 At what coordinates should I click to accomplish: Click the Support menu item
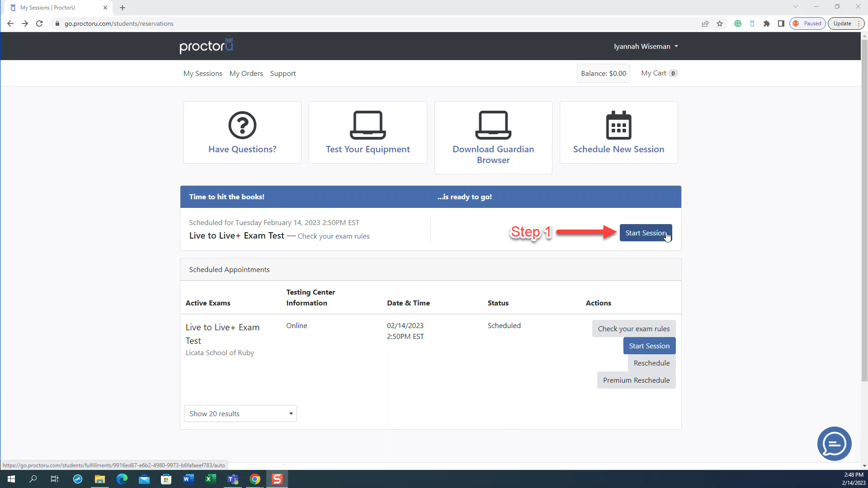[283, 73]
